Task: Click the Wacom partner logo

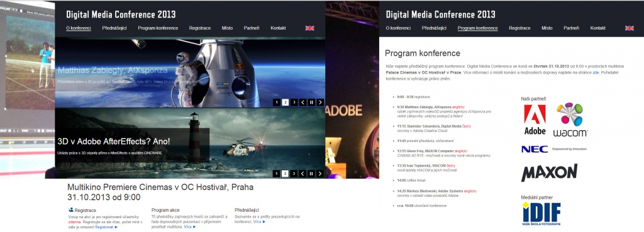Action: click(x=570, y=119)
